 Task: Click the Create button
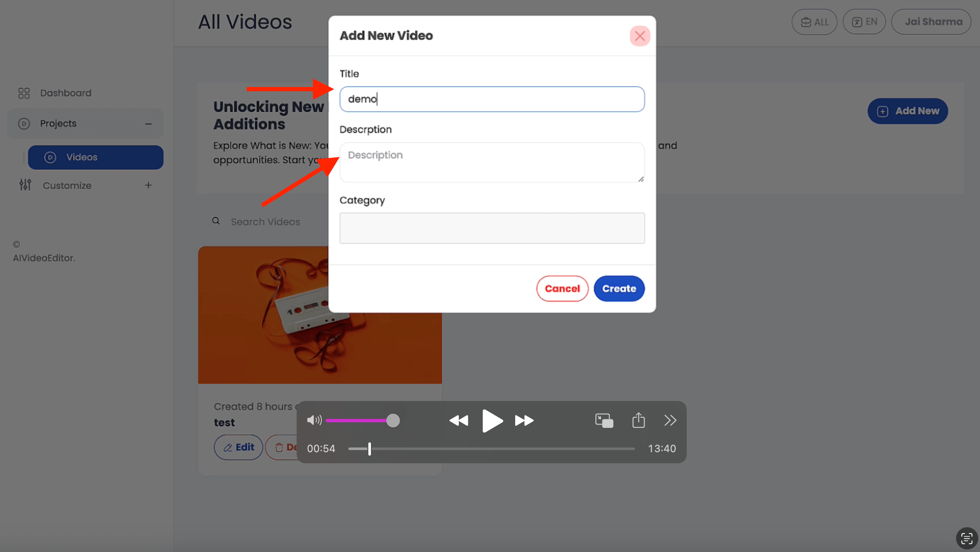pos(619,289)
